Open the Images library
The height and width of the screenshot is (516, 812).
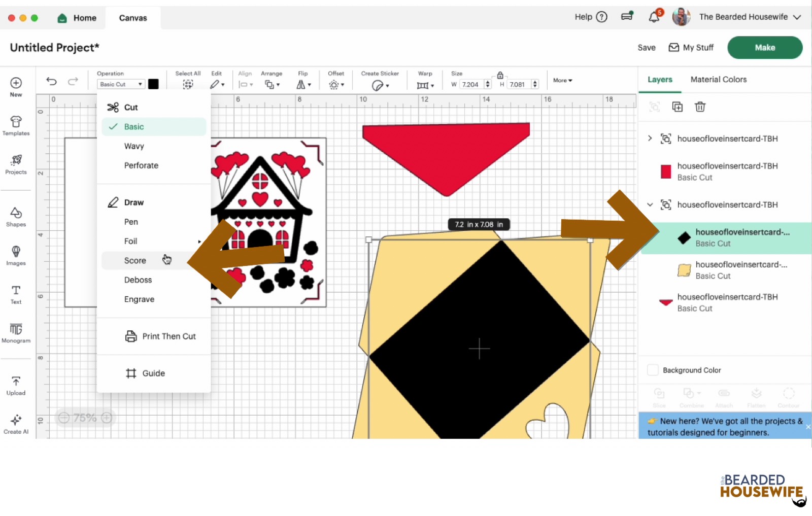click(16, 256)
